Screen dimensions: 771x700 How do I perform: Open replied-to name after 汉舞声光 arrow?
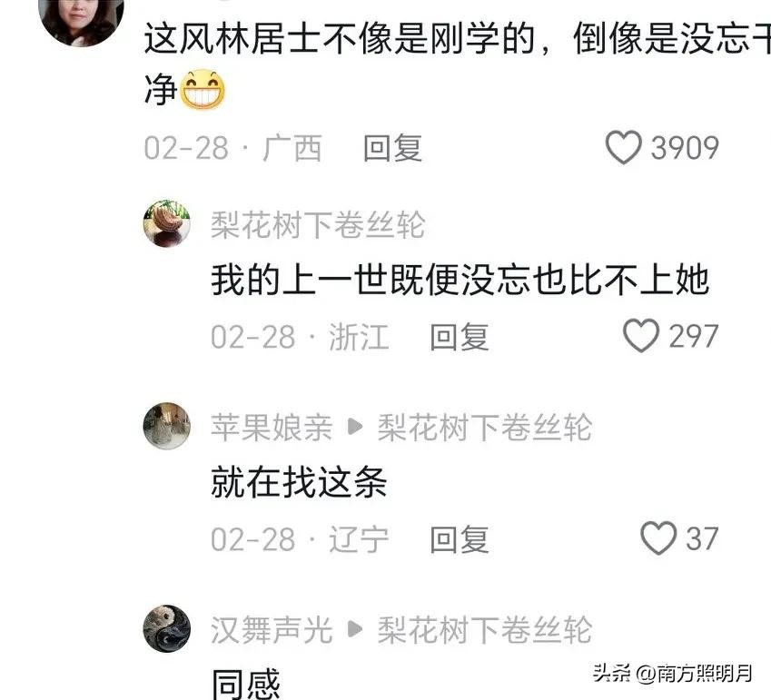[484, 630]
